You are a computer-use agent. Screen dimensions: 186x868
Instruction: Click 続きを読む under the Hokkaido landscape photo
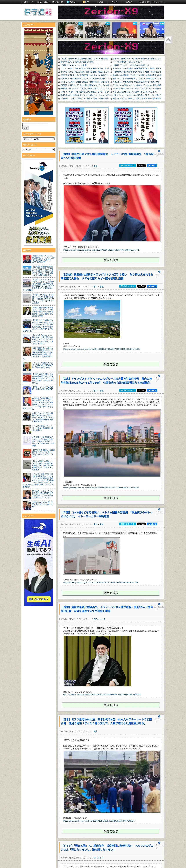(111, 364)
